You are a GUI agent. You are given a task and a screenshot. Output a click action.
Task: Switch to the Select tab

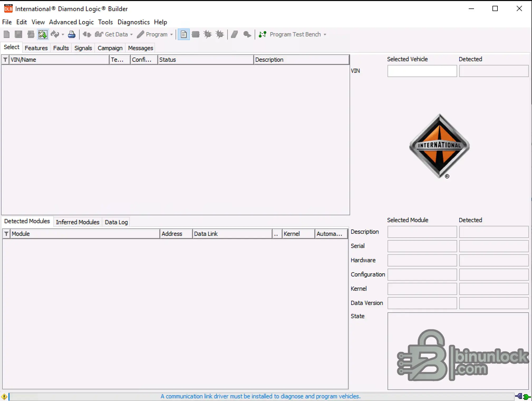pos(12,47)
